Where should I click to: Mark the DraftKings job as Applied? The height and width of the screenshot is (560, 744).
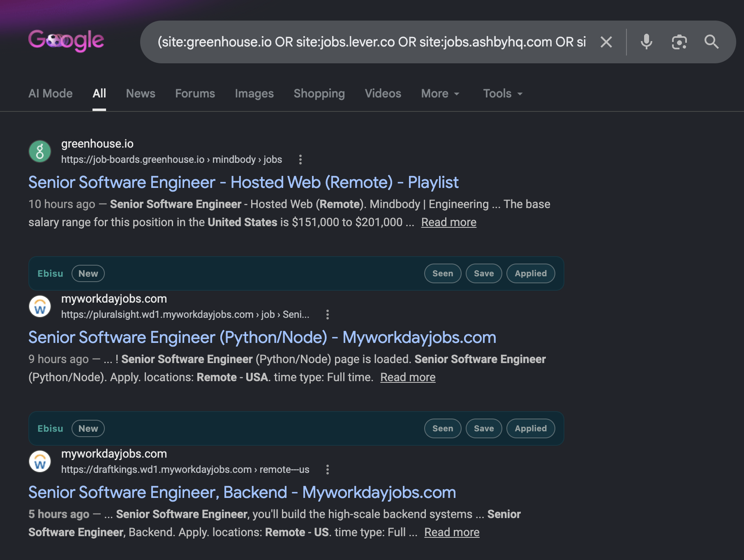click(x=531, y=428)
